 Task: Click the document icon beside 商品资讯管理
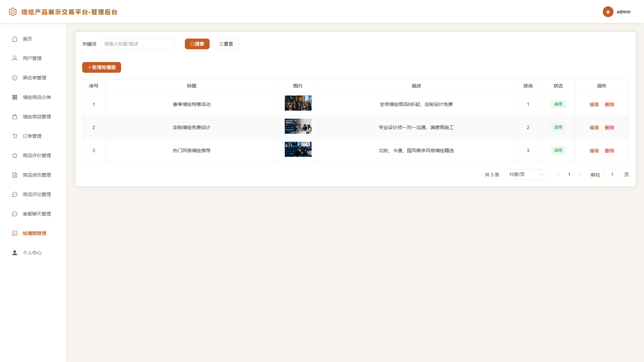click(x=15, y=175)
